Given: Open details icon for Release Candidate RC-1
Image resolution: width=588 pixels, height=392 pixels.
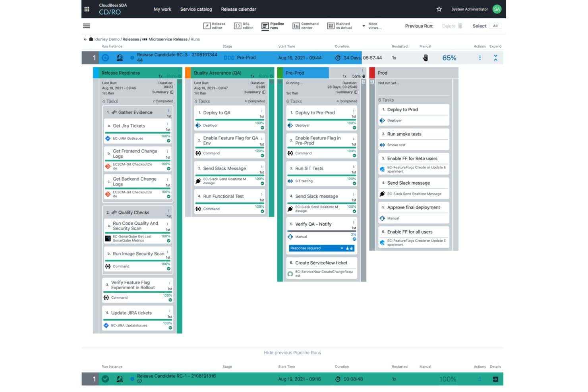Looking at the screenshot, I should [x=495, y=379].
